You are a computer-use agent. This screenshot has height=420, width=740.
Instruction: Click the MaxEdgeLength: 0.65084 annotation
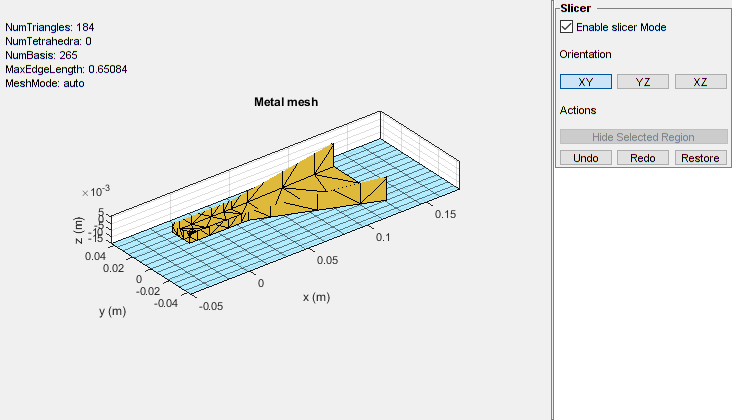pyautogui.click(x=66, y=69)
